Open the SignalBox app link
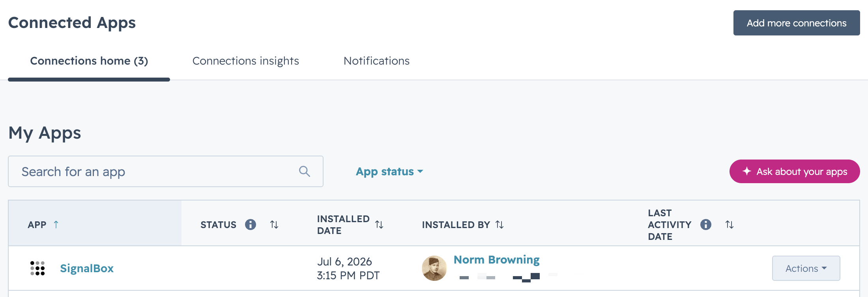Screen dimensions: 868x297 click(x=87, y=268)
